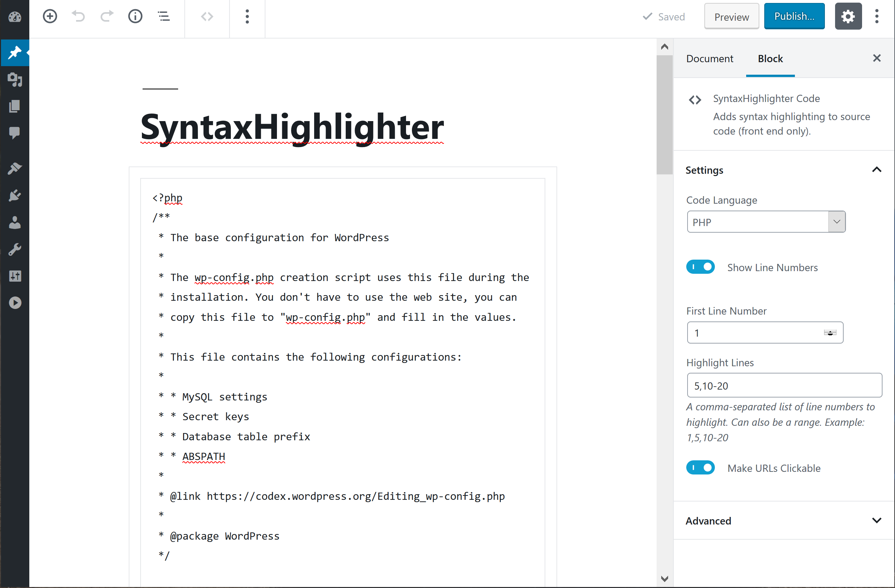This screenshot has width=895, height=588.
Task: Click the 'SyntaxHighlighter Code' block name
Action: [x=766, y=98]
